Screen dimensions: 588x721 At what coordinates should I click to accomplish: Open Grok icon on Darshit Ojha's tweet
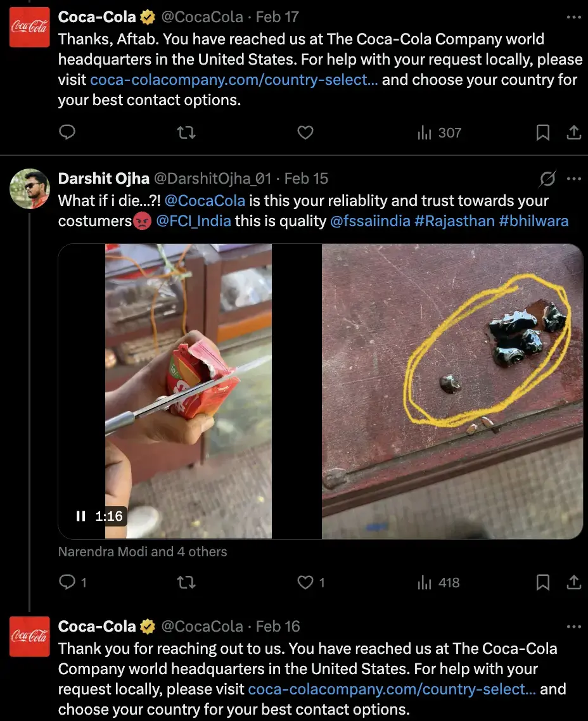(547, 179)
